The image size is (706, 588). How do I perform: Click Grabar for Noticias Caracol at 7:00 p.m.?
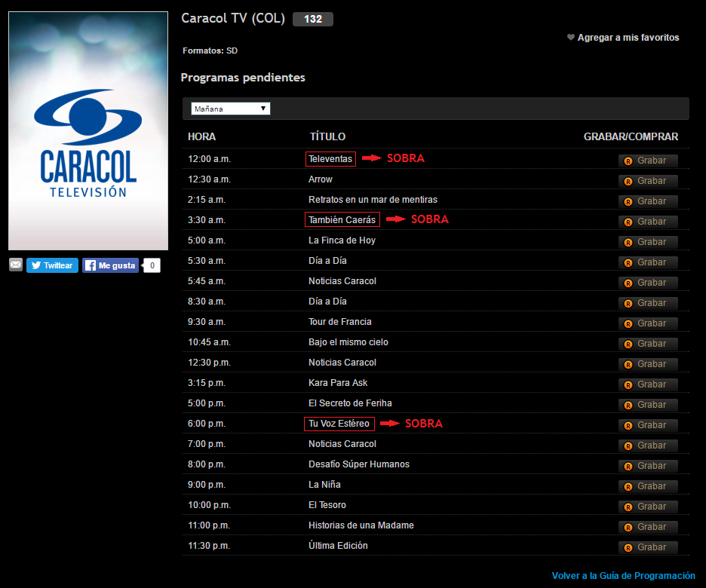[648, 446]
